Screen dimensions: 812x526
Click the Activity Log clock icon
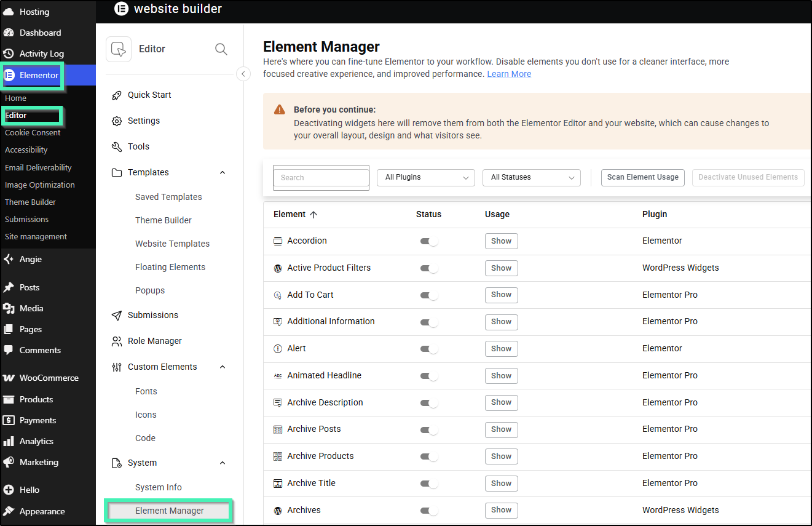click(9, 54)
